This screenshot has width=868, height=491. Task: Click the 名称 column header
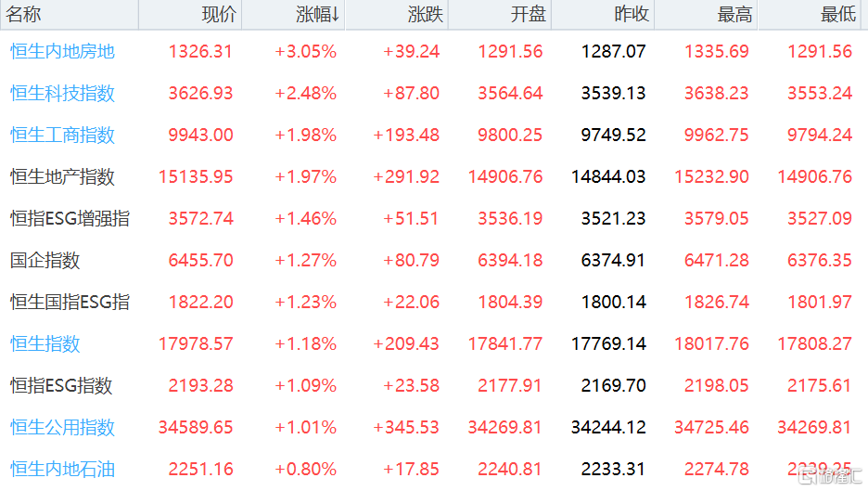coord(24,15)
